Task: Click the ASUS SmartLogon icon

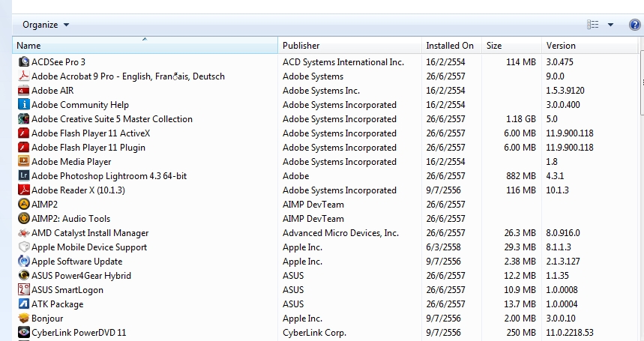Action: click(24, 290)
